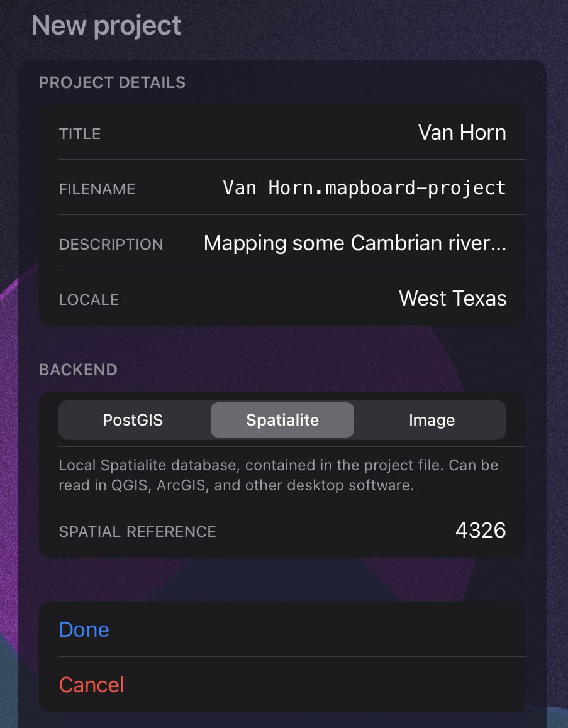Edit the 4326 spatial reference value
Image resolution: width=568 pixels, height=728 pixels.
(x=481, y=531)
